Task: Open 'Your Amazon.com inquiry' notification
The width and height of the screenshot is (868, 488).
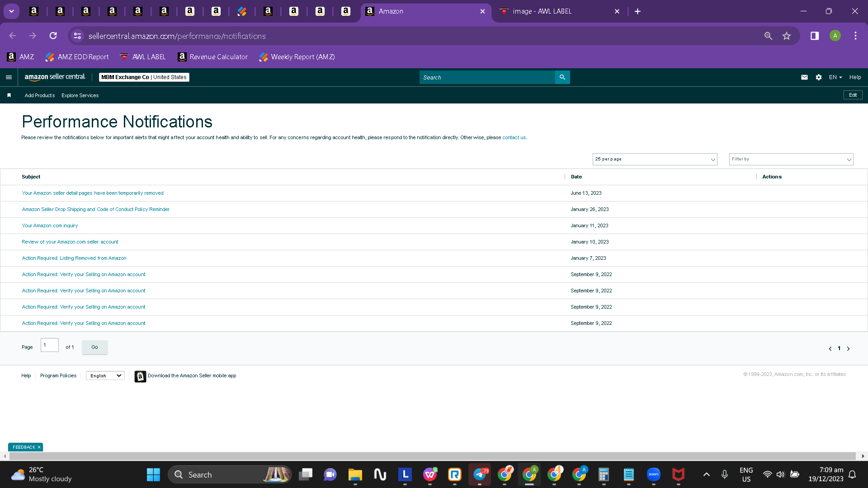Action: pyautogui.click(x=50, y=225)
